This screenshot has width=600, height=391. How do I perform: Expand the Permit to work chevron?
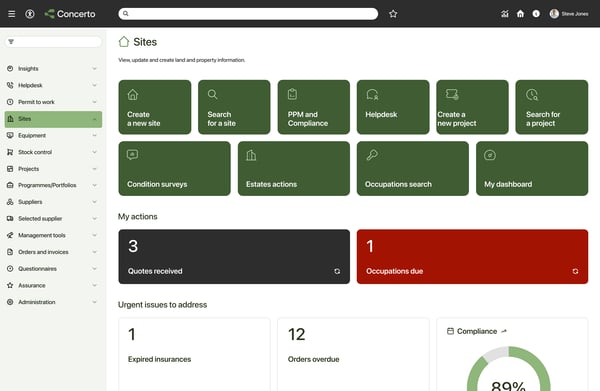click(x=94, y=102)
